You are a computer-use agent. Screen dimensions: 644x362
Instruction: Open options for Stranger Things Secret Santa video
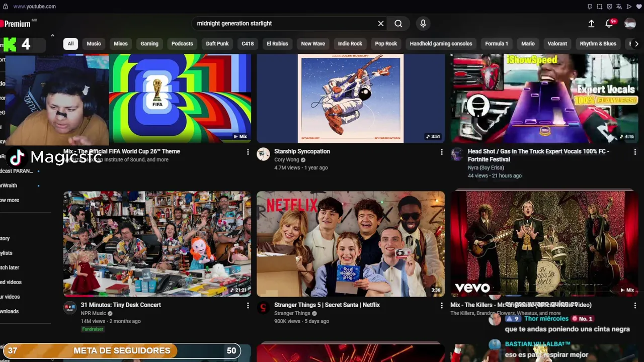(442, 305)
